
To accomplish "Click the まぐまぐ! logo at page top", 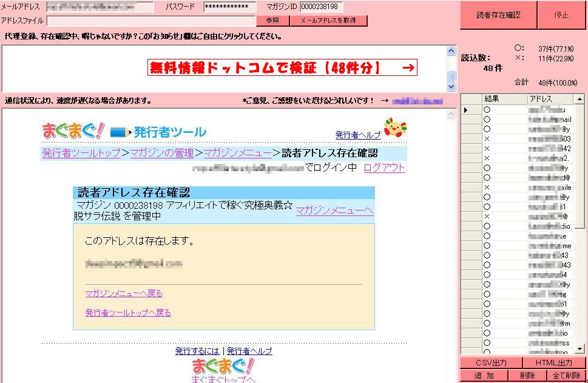I will pos(73,130).
